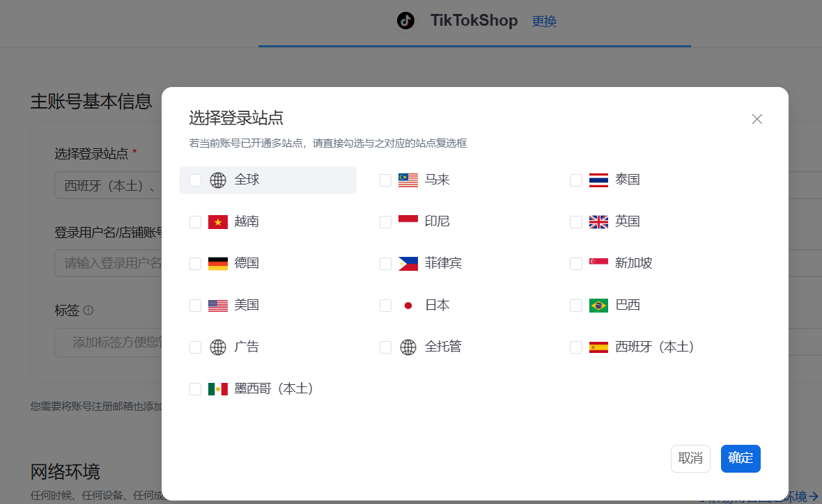Click the 西班牙（本土） label text
This screenshot has width=822, height=504.
coord(655,347)
